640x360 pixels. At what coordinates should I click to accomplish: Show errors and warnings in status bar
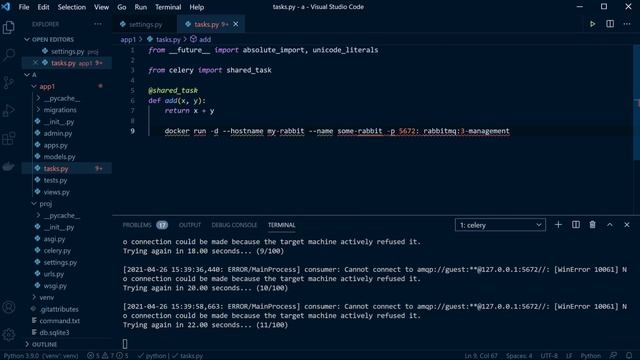(x=108, y=356)
